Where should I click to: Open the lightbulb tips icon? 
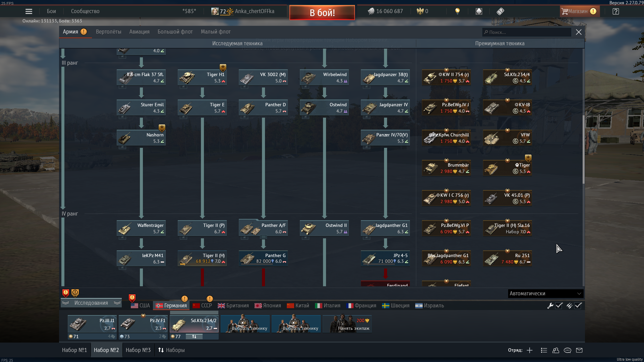(457, 11)
